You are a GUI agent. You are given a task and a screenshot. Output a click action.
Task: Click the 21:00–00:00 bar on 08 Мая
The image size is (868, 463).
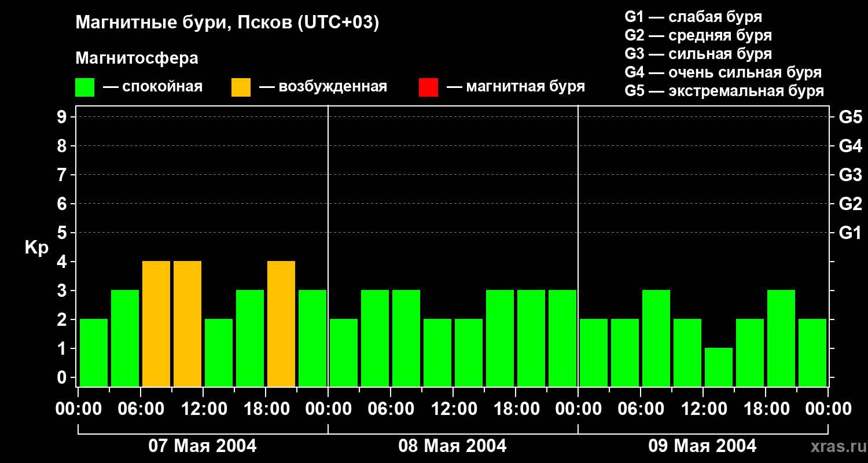click(x=562, y=338)
